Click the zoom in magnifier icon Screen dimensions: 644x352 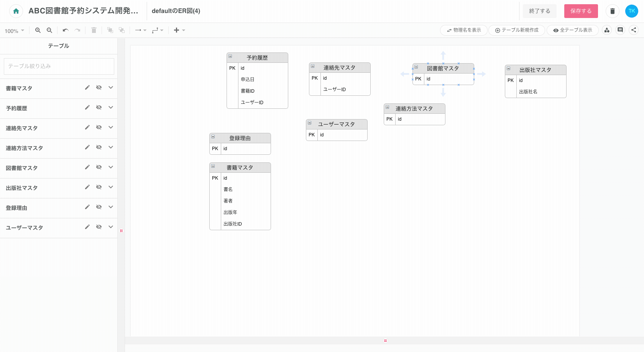[38, 30]
